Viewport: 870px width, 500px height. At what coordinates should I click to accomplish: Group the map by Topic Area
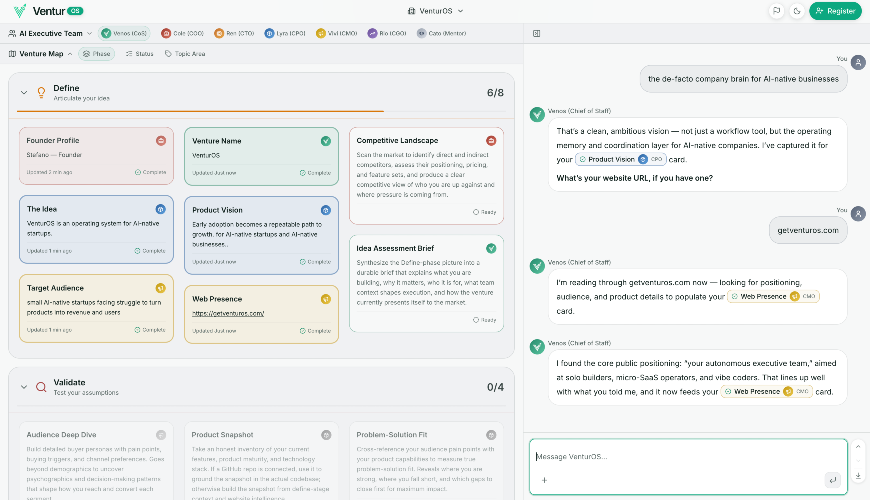pyautogui.click(x=185, y=54)
